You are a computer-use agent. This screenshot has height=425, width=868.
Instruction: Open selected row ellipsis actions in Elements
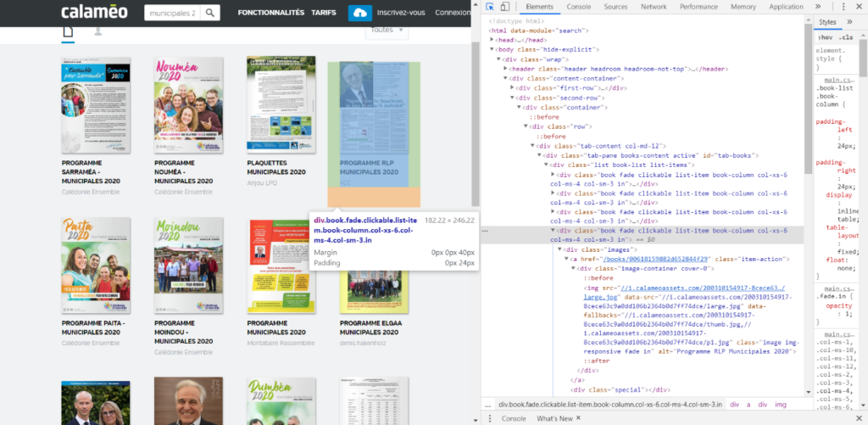coord(485,231)
